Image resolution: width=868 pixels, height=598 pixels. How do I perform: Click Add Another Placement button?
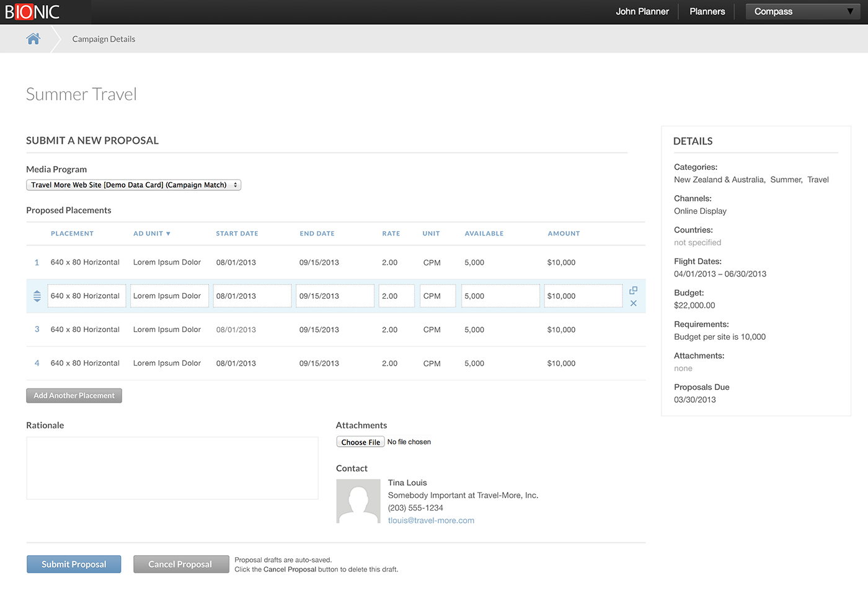pos(74,395)
